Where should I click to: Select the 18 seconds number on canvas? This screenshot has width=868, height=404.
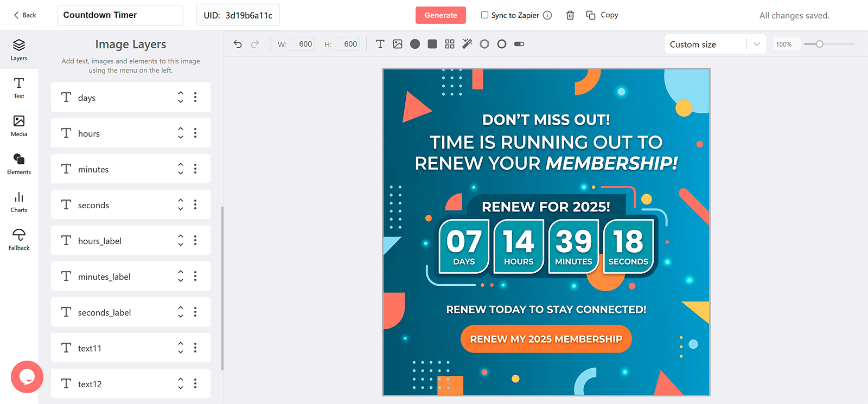[628, 242]
